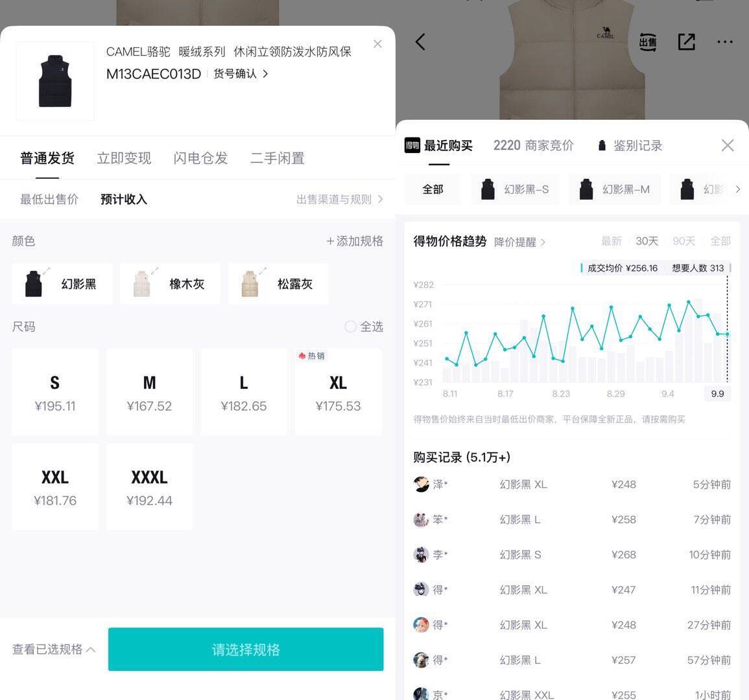Click the 请选择规格 teal button
749x700 pixels.
tap(246, 649)
